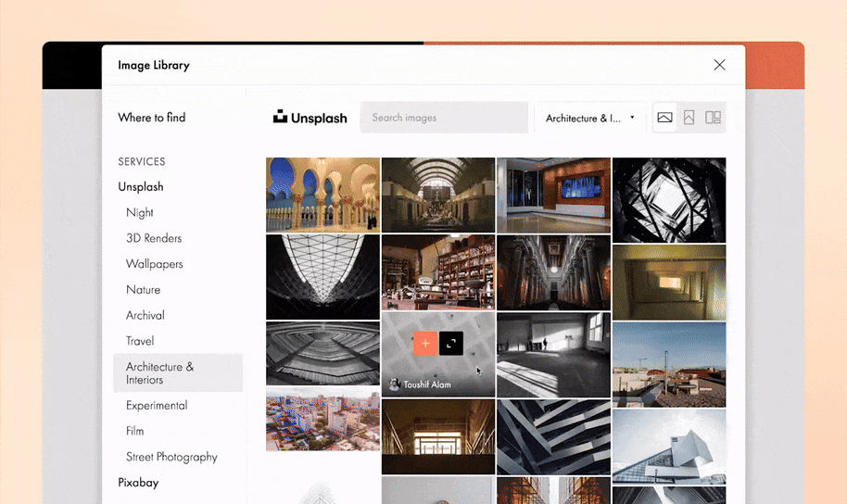847x504 pixels.
Task: Open the abstract black-and-white skylight thumbnail
Action: (x=669, y=200)
